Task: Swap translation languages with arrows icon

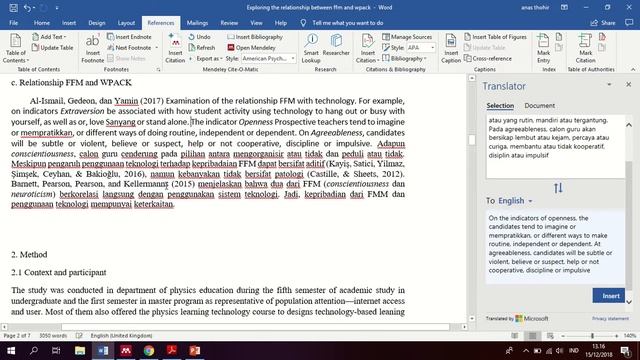Action: pos(558,188)
